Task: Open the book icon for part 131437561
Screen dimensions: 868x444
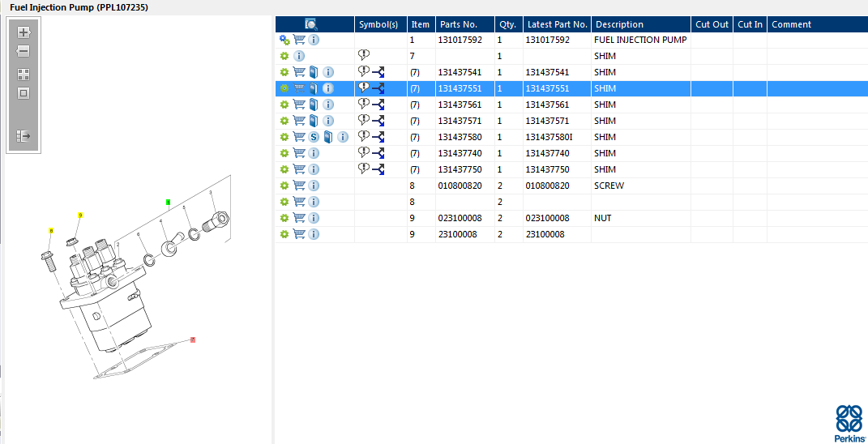Action: (314, 105)
